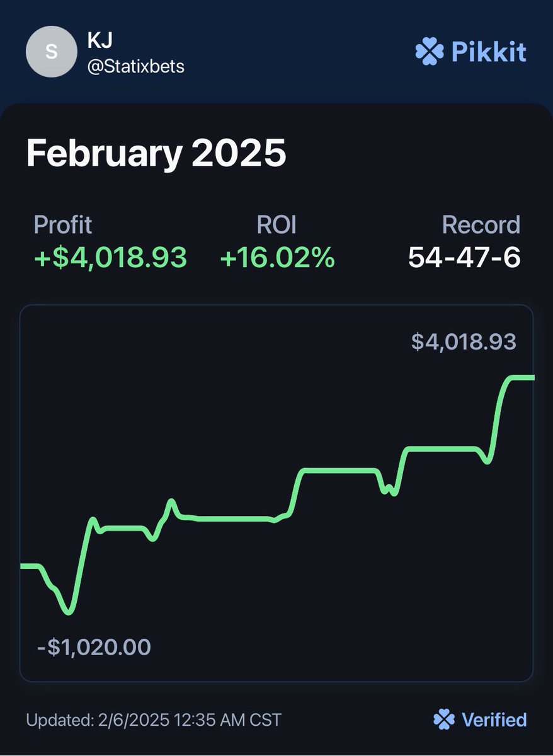Click the +16.02% ROI value

277,258
